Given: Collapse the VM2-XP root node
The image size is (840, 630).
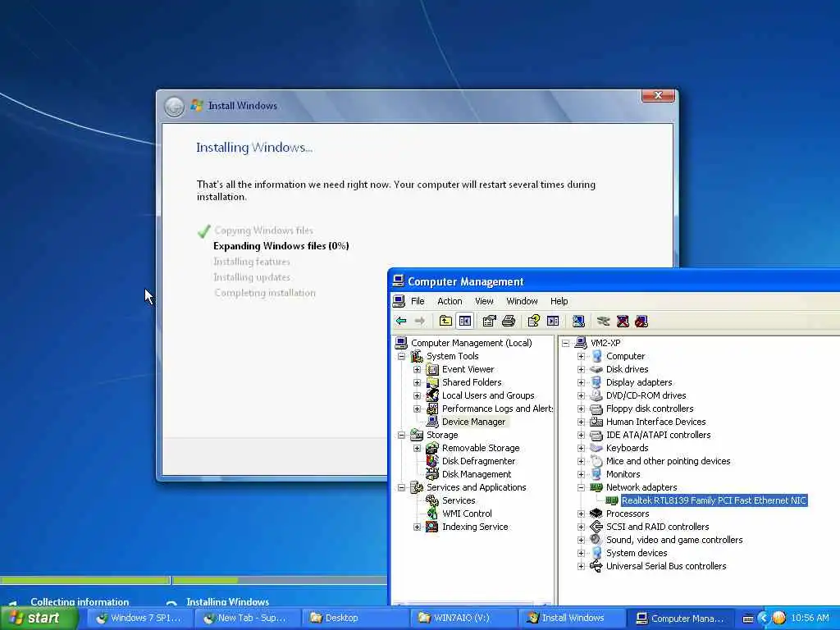Looking at the screenshot, I should click(x=565, y=343).
